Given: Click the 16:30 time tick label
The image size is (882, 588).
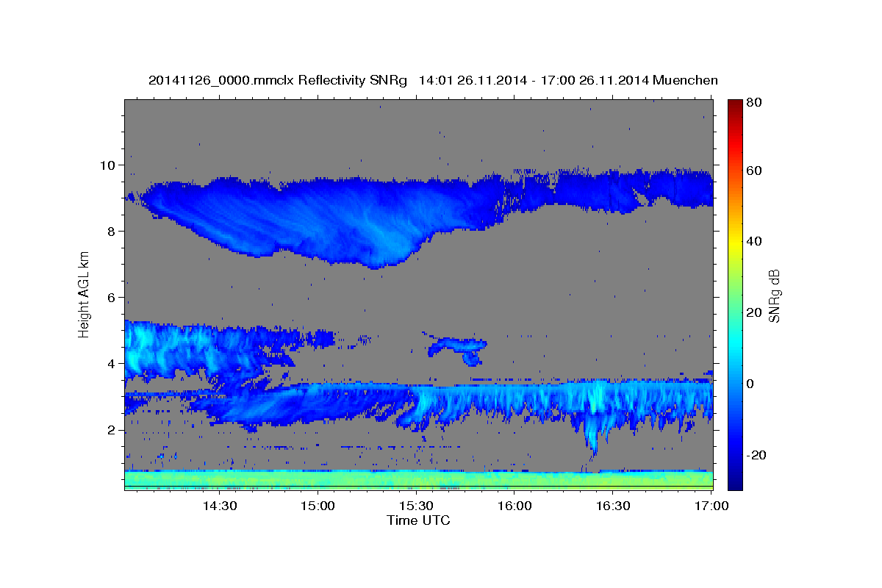Looking at the screenshot, I should 613,506.
